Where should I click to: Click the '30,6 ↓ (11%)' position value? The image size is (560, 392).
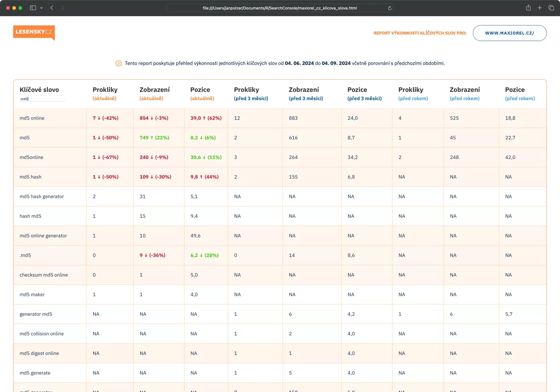coord(206,157)
